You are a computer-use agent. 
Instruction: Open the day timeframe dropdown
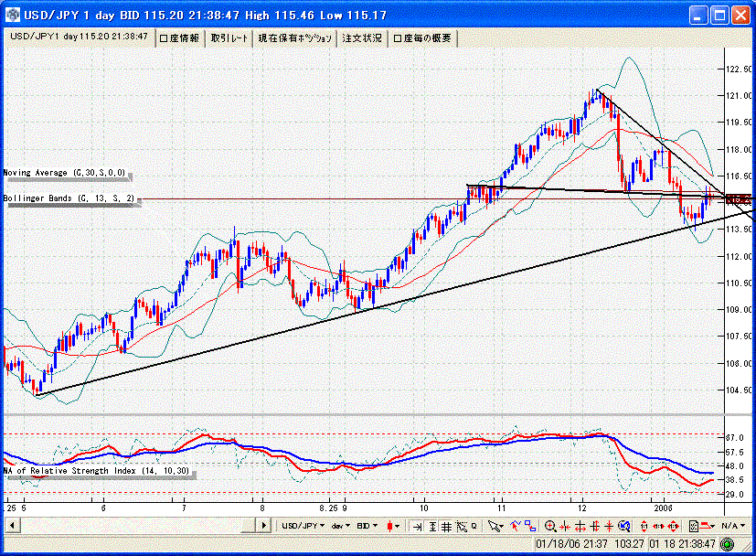tap(341, 526)
